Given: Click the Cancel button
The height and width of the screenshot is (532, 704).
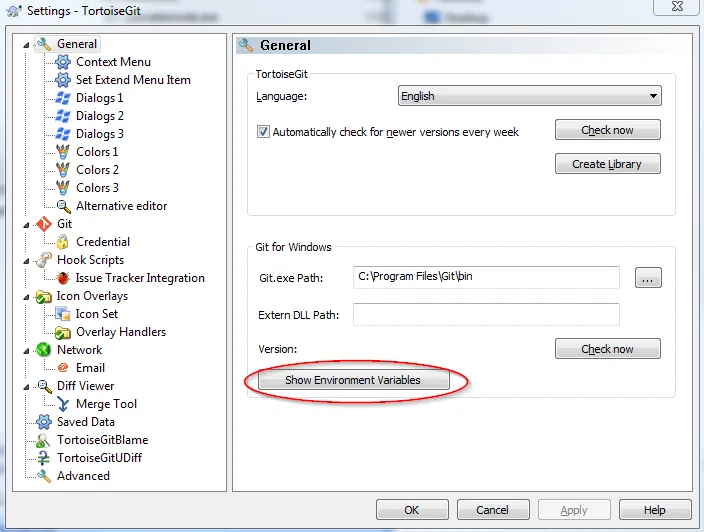Looking at the screenshot, I should pos(493,510).
